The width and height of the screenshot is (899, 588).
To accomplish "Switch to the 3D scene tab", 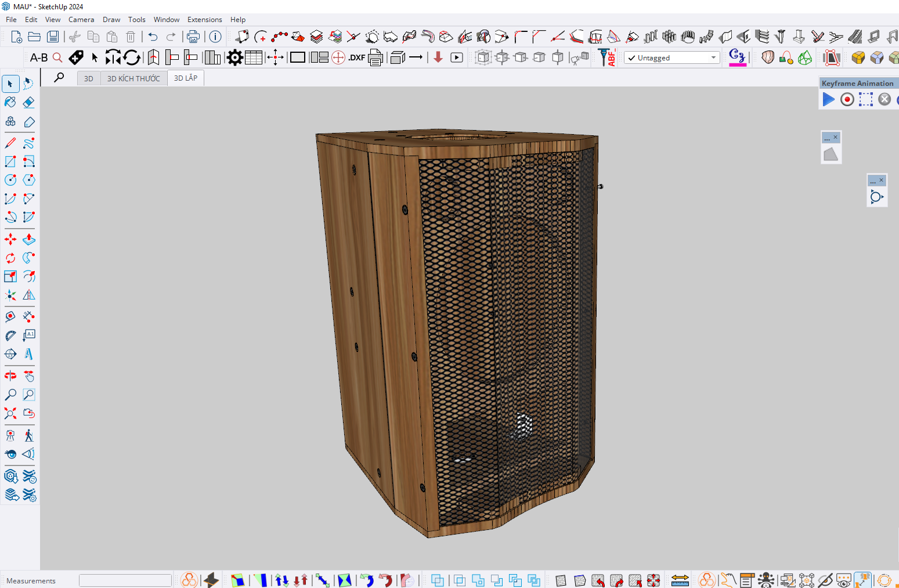I will (x=88, y=78).
